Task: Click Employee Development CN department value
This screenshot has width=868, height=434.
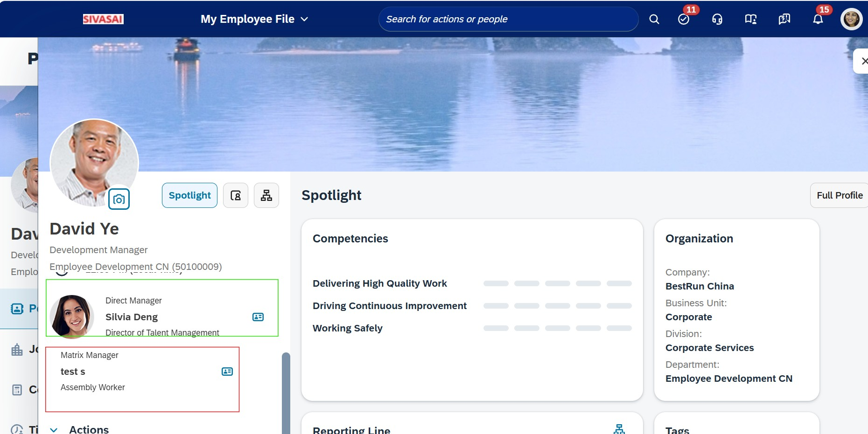Action: click(729, 379)
